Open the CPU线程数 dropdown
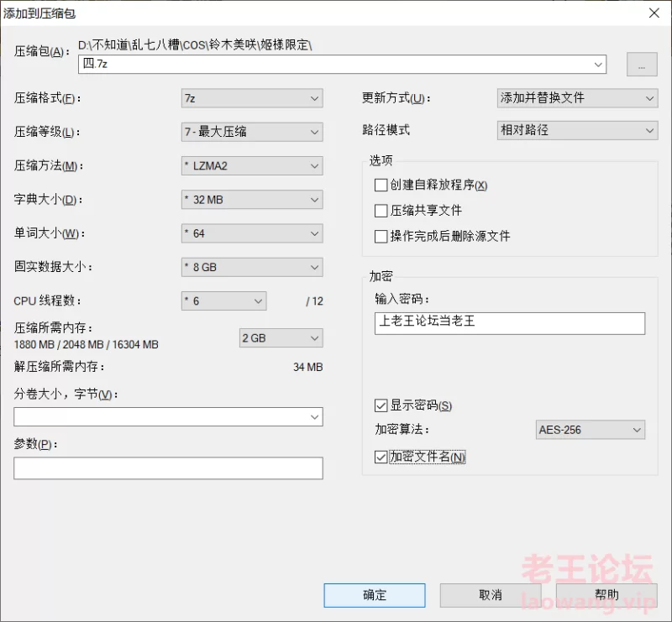 point(223,301)
